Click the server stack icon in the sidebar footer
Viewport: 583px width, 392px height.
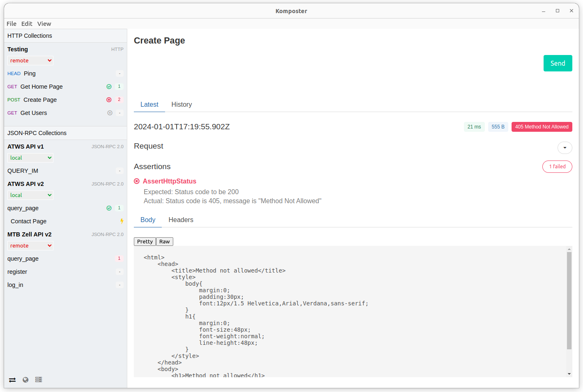39,380
